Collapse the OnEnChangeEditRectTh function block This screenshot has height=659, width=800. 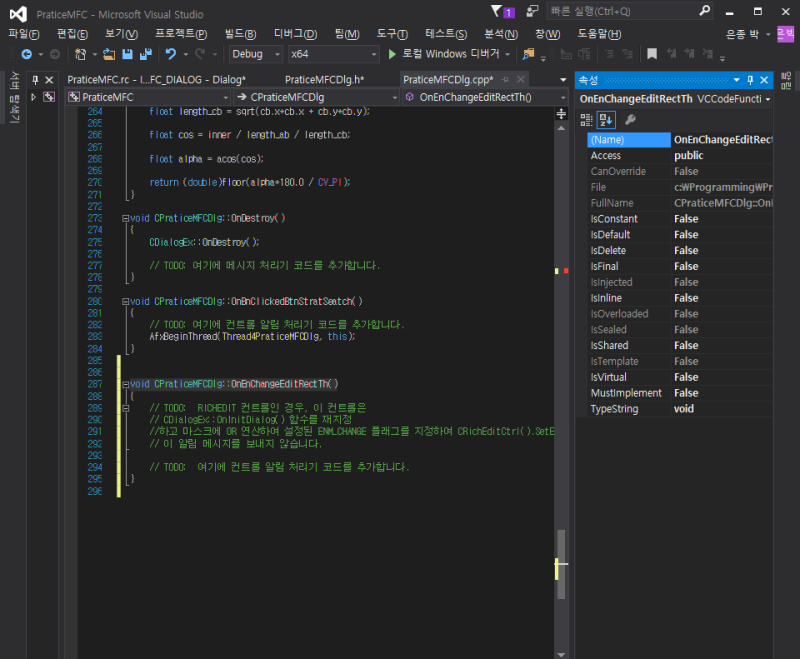pos(125,384)
